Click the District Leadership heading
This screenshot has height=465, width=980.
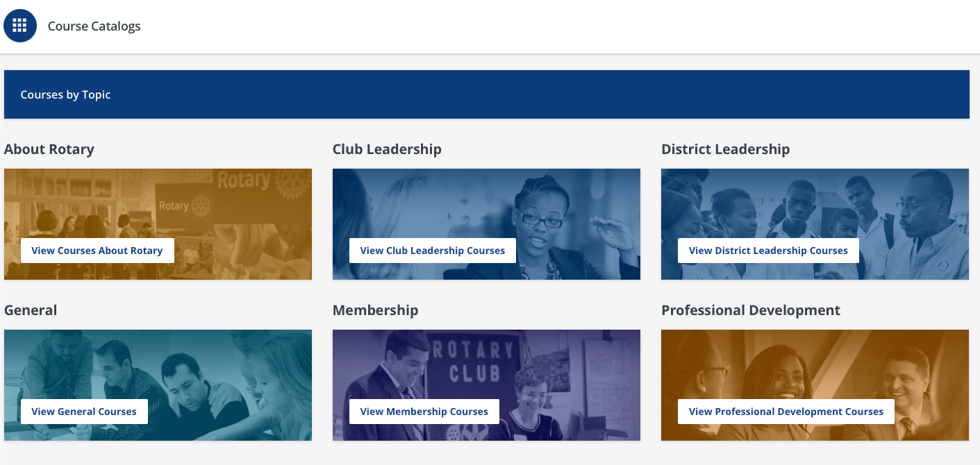[x=725, y=149]
